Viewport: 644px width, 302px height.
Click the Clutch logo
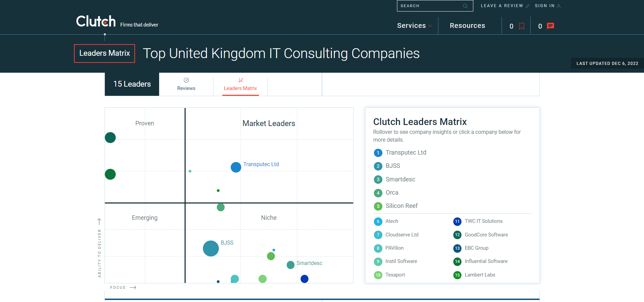point(96,21)
